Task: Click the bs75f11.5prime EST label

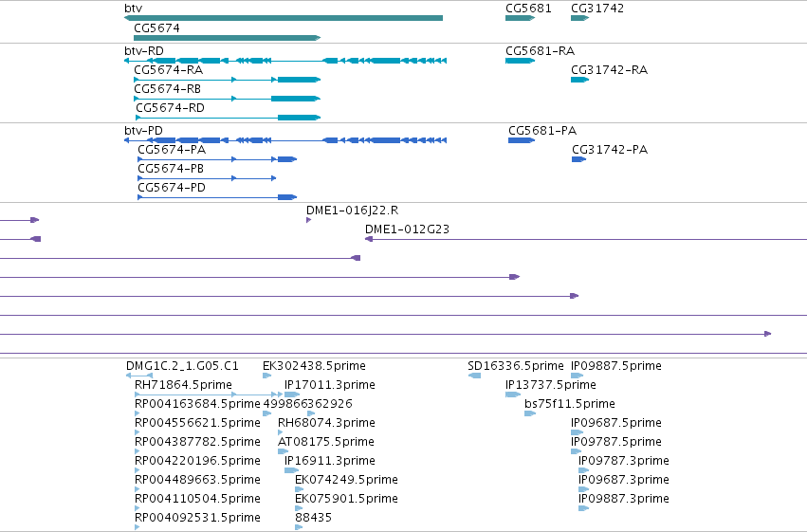Action: coord(570,404)
